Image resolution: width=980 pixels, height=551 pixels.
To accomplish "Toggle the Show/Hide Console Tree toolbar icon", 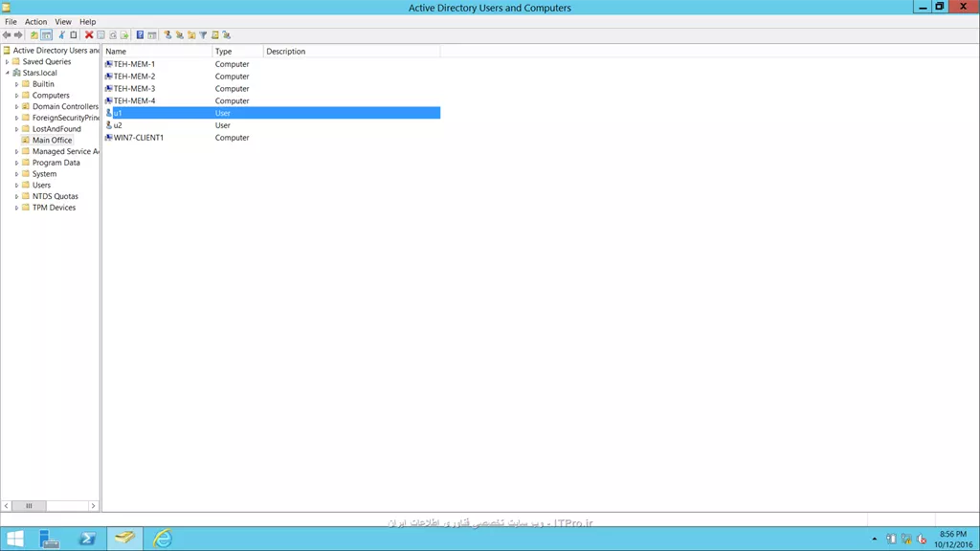I will click(46, 35).
